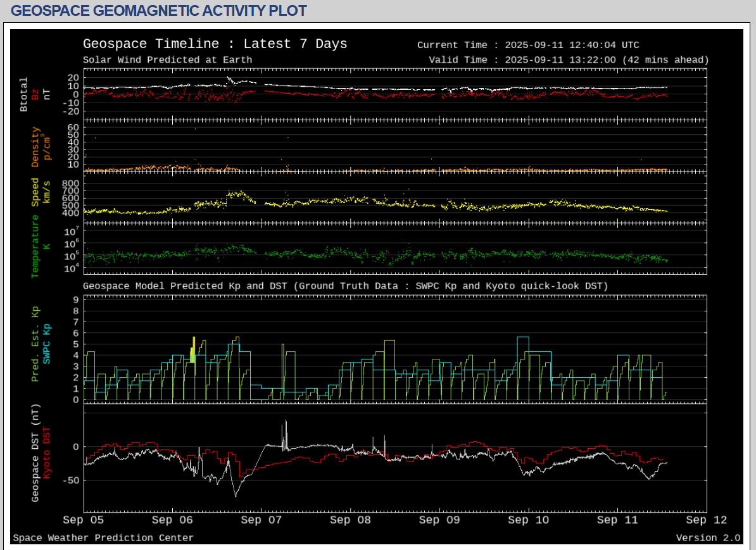
Task: Click the Sep 08 timeline date
Action: [x=351, y=520]
